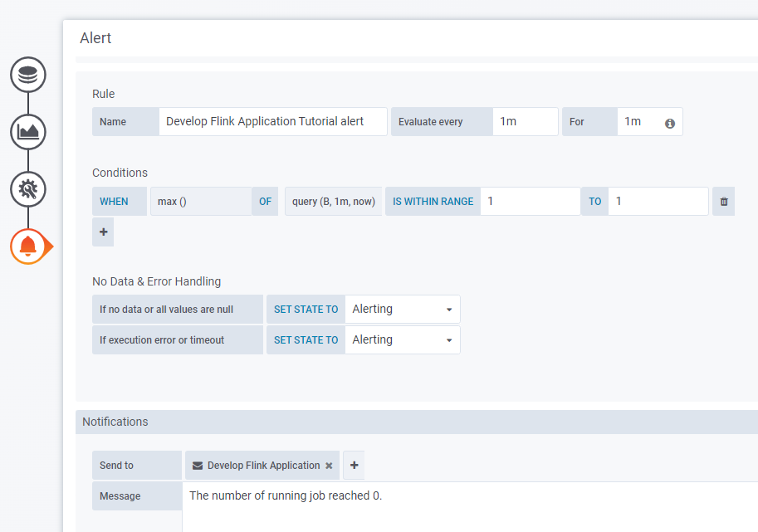This screenshot has height=532, width=758.
Task: Change the IS WITHIN RANGE condition type
Action: pyautogui.click(x=432, y=201)
